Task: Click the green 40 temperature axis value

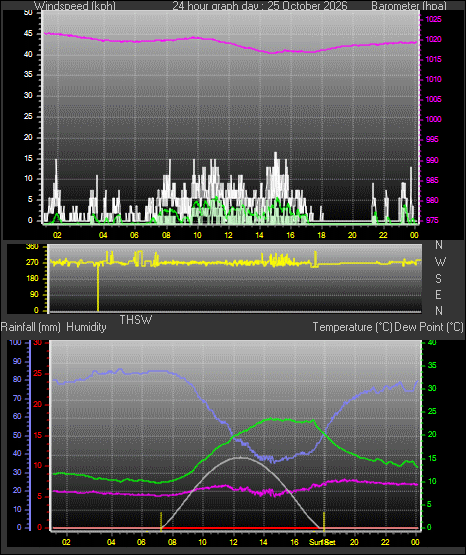Action: click(x=432, y=342)
